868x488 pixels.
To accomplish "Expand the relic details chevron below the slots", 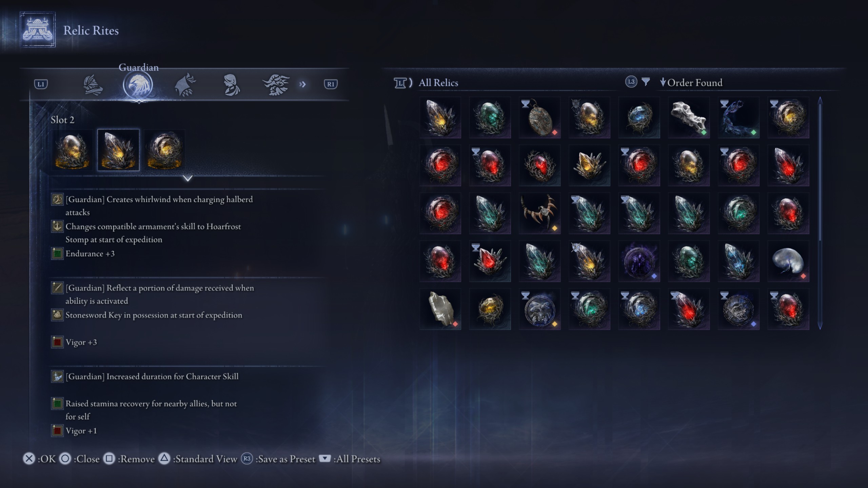I will [x=188, y=178].
